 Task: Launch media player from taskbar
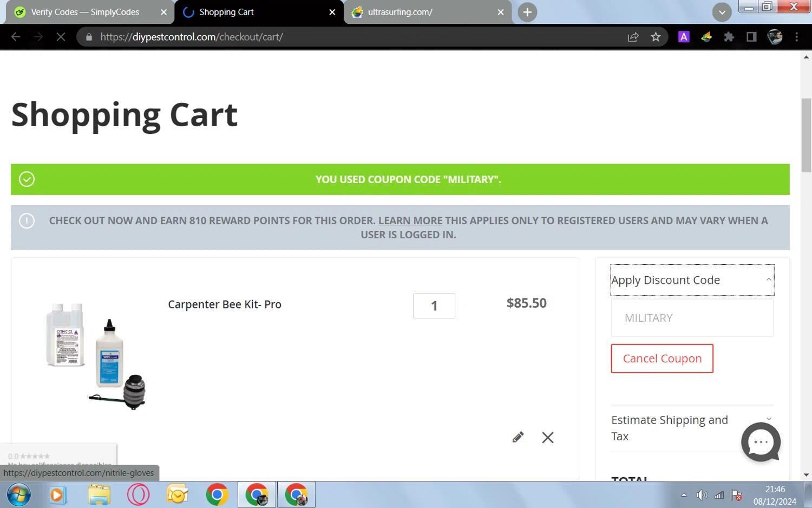(57, 495)
